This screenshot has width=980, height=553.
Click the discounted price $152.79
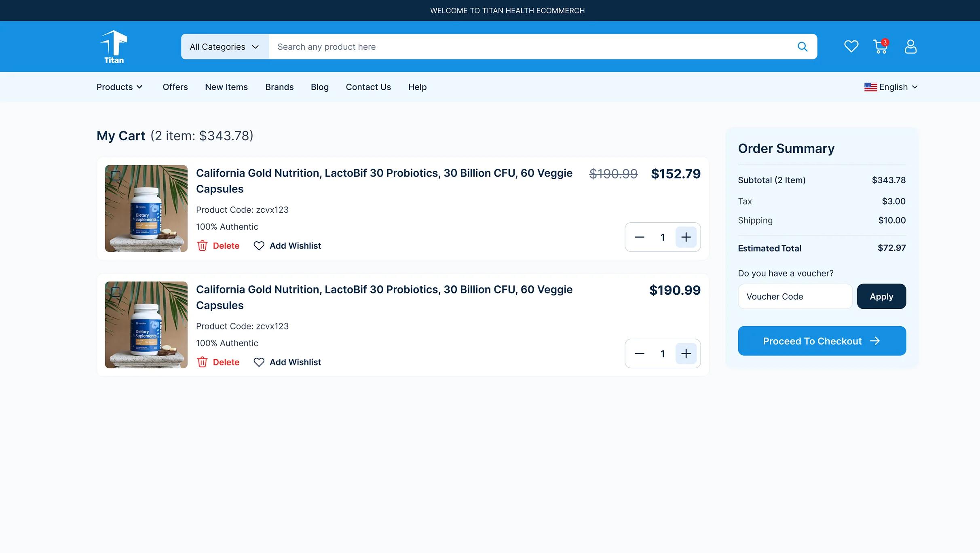point(676,174)
